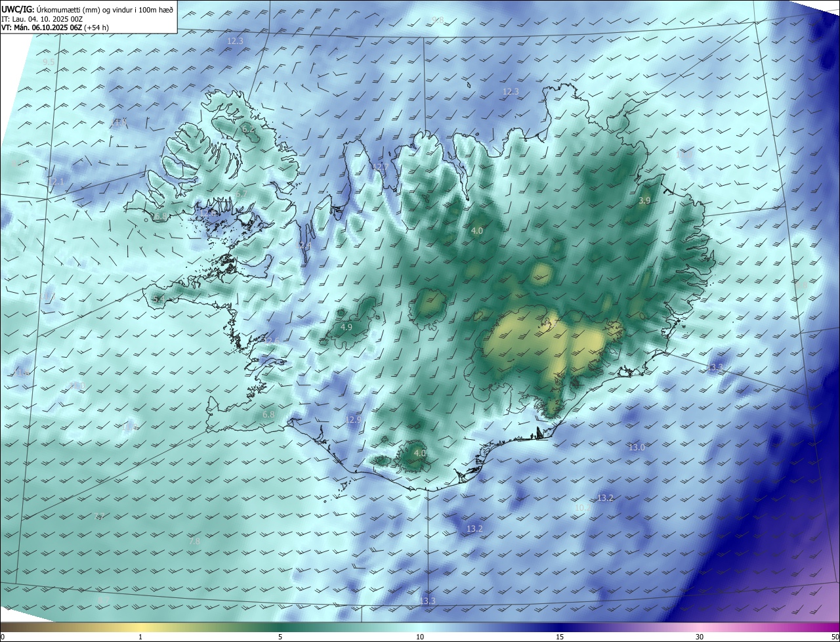Click the 9.5 value label on the map
The height and width of the screenshot is (642, 840).
click(x=49, y=62)
